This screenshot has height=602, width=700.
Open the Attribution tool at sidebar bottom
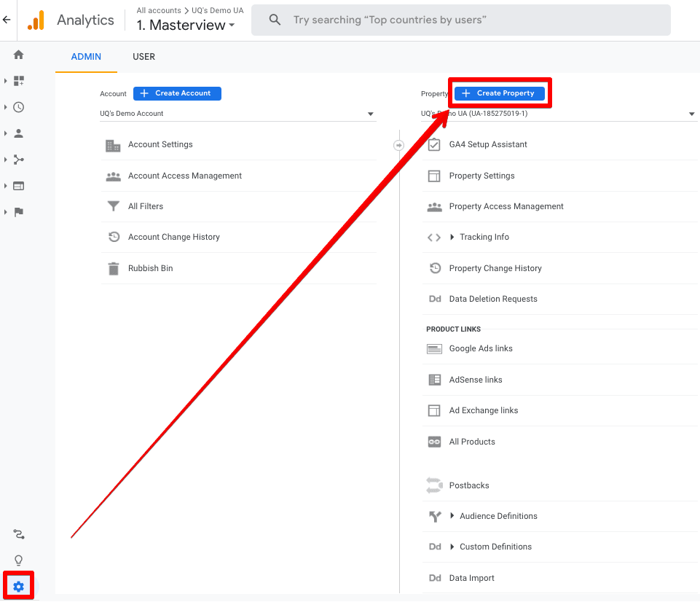pyautogui.click(x=17, y=534)
